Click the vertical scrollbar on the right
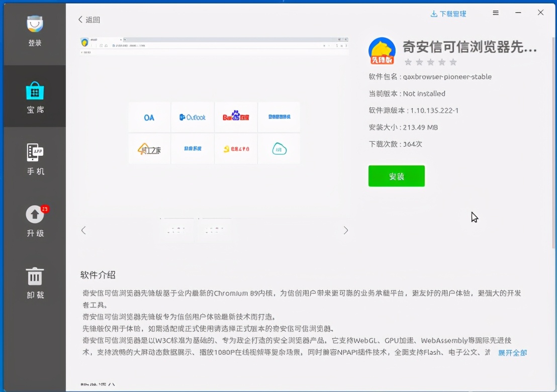557x392 pixels. pyautogui.click(x=554, y=142)
